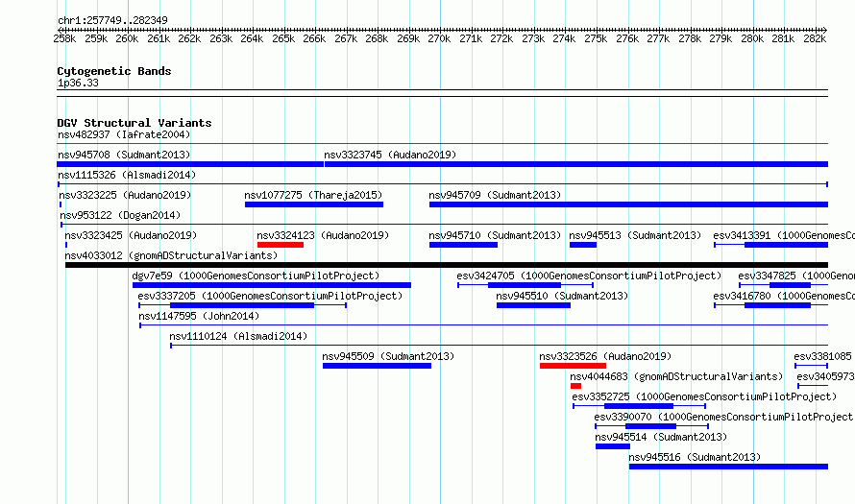The width and height of the screenshot is (855, 504).
Task: Select the nsv945516 (Sudmant2013) blue bar
Action: tap(728, 467)
